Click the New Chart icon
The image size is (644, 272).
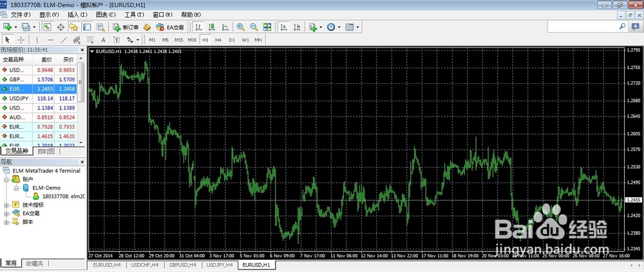pyautogui.click(x=7, y=27)
